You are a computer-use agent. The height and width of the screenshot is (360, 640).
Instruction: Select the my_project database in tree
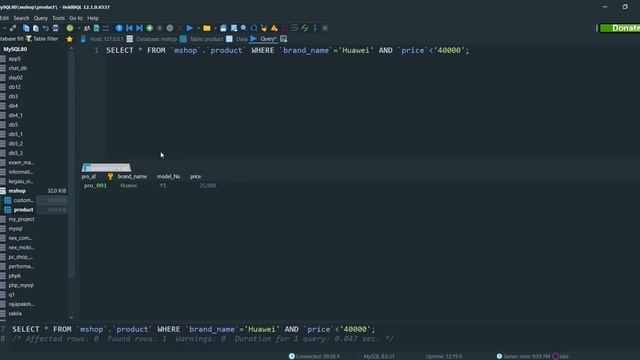(21, 219)
